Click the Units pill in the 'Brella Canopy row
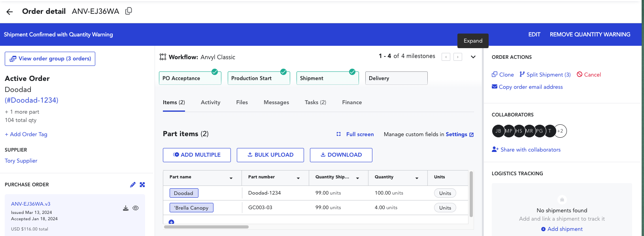 445,208
